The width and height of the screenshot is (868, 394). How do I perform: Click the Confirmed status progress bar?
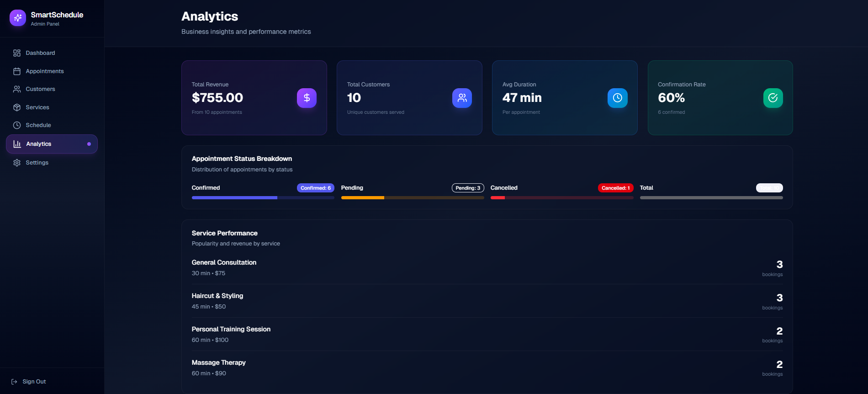pos(263,198)
